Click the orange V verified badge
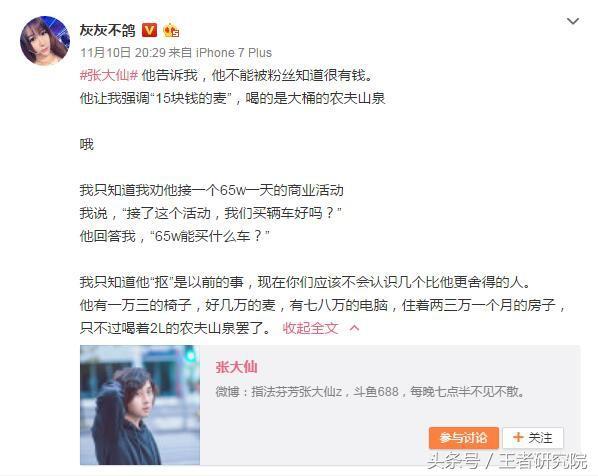This screenshot has height=476, width=598. pos(150,30)
